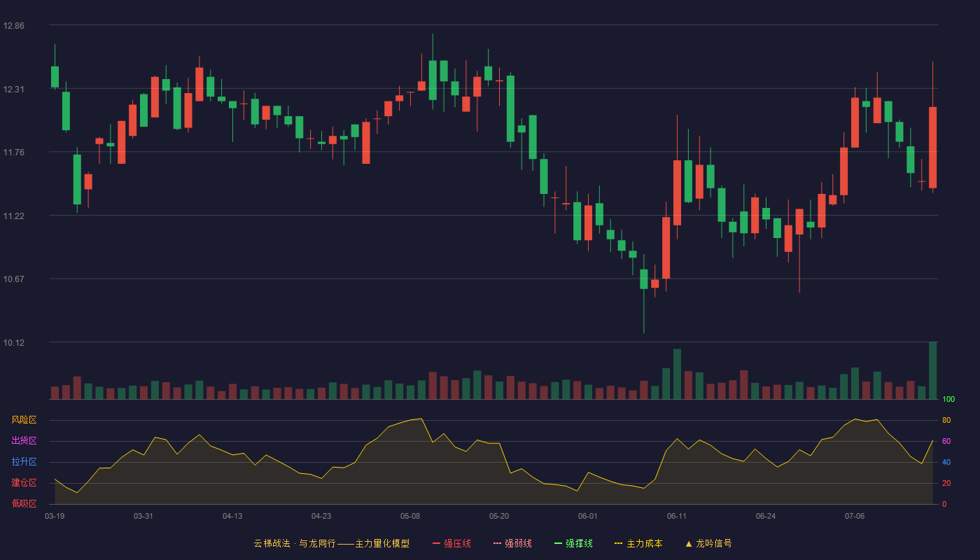Image resolution: width=980 pixels, height=560 pixels.
Task: Click the 100 indicator scale label
Action: [x=948, y=400]
